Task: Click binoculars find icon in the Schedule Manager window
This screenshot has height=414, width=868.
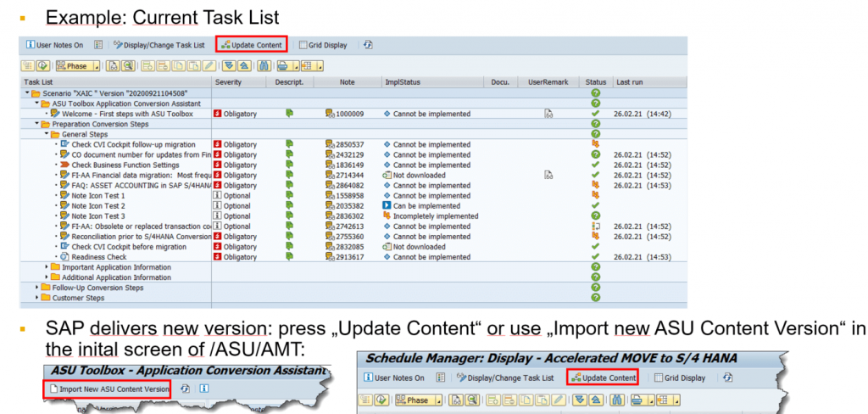Action: pyautogui.click(x=615, y=400)
